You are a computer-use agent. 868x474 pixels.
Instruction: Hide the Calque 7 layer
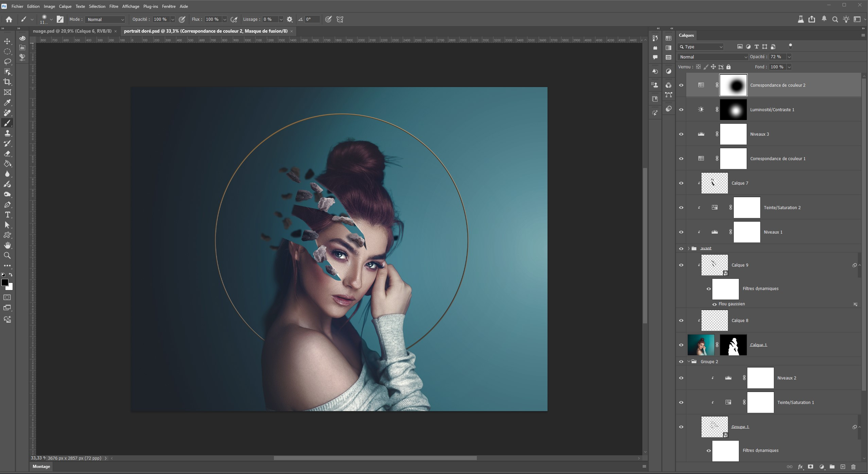[x=681, y=183]
